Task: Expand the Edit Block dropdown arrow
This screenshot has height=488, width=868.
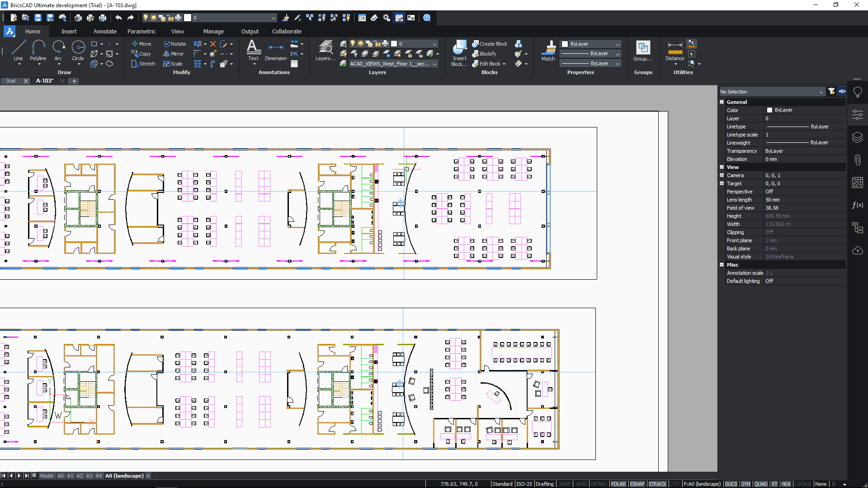Action: point(504,64)
